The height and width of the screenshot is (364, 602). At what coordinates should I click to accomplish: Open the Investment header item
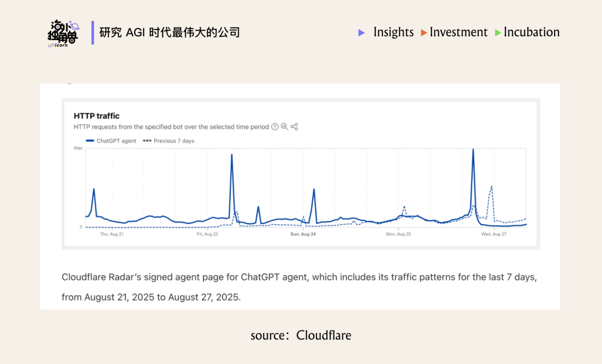point(458,32)
